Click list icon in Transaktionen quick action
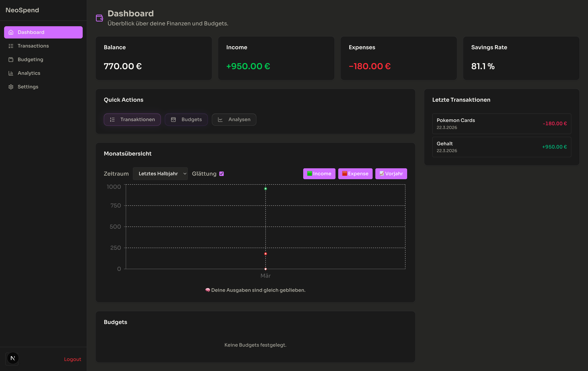This screenshot has height=371, width=588. pyautogui.click(x=112, y=120)
